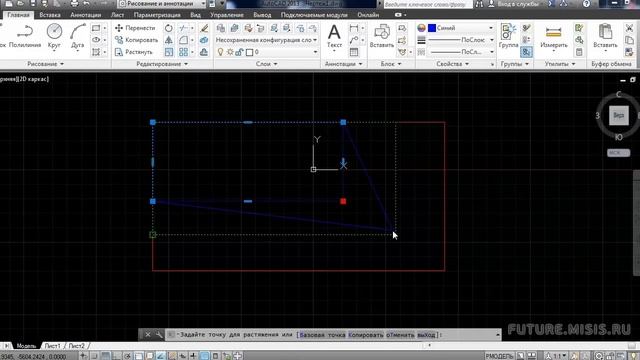Image resolution: width=640 pixels, height=360 pixels.
Task: Open the lineweight ПоСлою dropdown
Action: (x=460, y=40)
